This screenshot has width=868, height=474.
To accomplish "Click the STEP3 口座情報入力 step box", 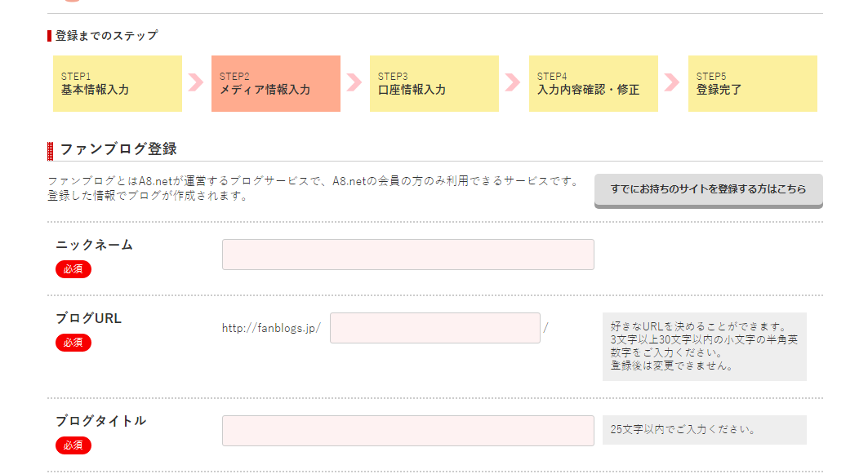I will click(x=434, y=83).
